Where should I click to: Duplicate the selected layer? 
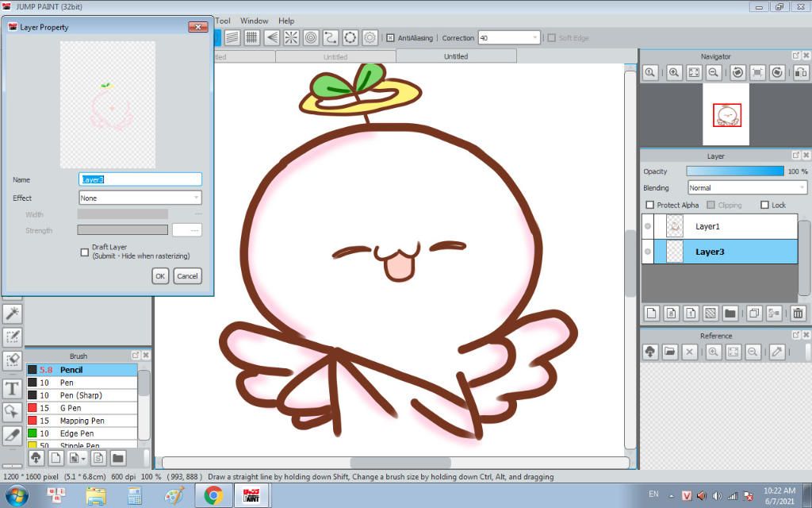(755, 313)
